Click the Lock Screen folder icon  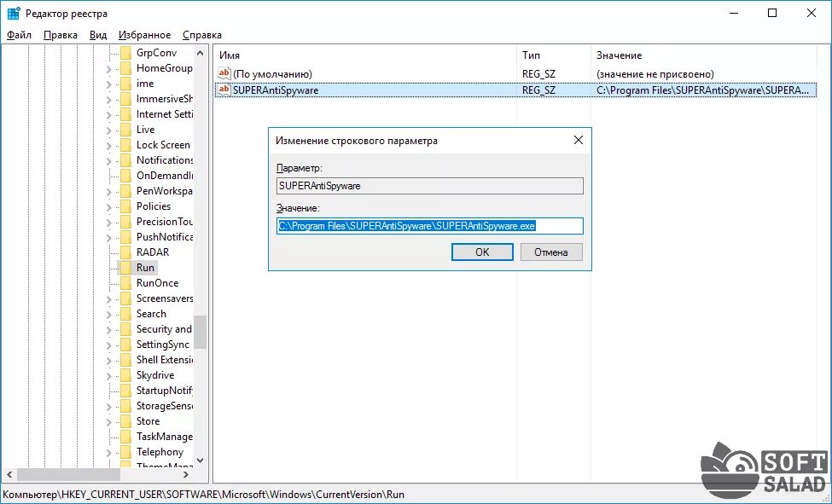tap(125, 145)
